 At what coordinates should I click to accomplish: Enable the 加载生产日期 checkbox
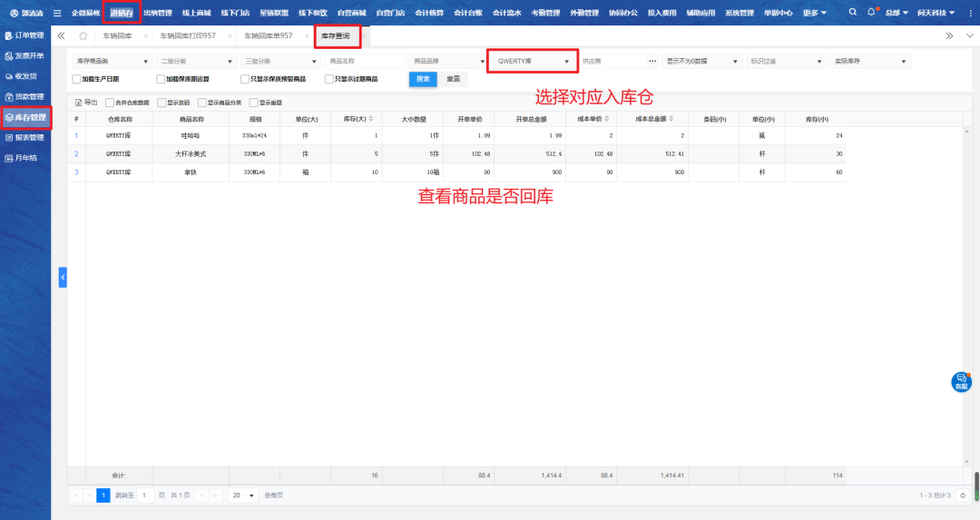pyautogui.click(x=77, y=79)
